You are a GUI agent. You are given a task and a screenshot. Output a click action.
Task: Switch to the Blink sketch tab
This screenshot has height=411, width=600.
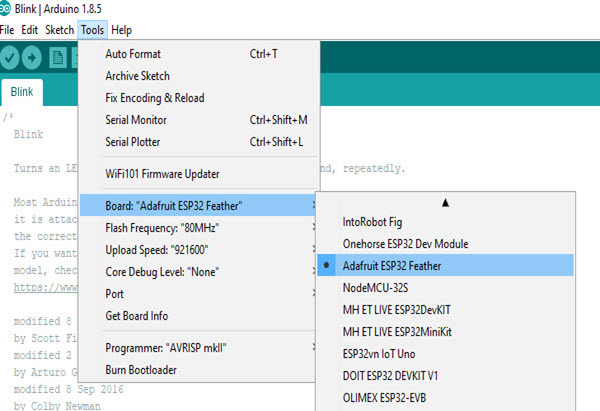coord(21,92)
